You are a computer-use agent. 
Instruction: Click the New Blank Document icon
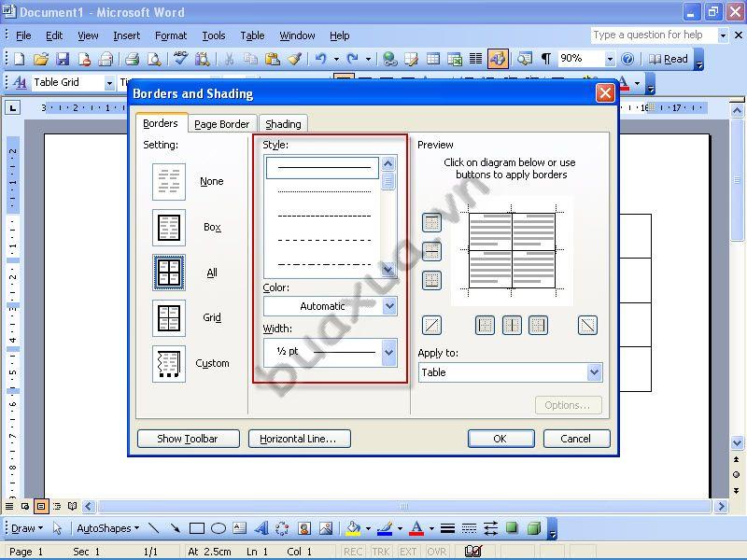pyautogui.click(x=20, y=59)
